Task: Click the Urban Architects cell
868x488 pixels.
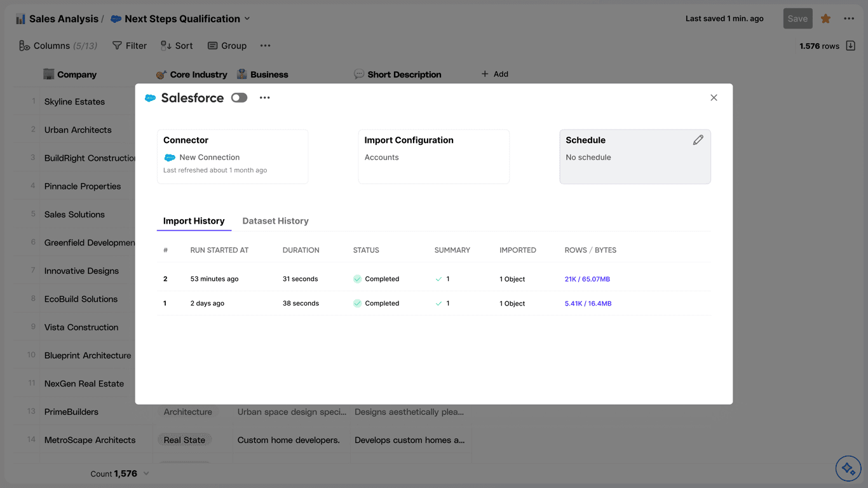Action: pos(78,130)
